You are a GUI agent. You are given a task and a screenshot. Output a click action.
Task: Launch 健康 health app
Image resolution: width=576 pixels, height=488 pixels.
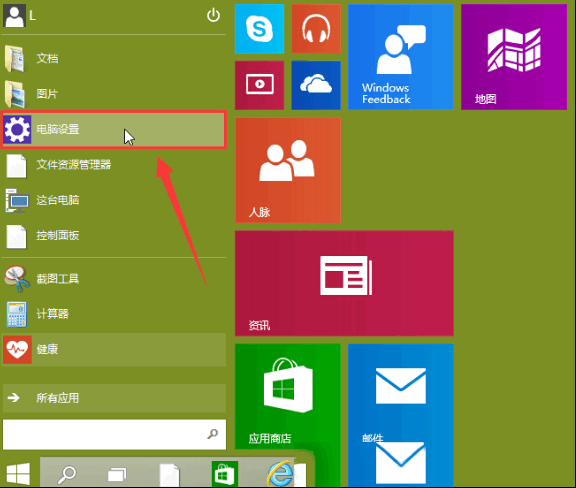click(x=114, y=349)
